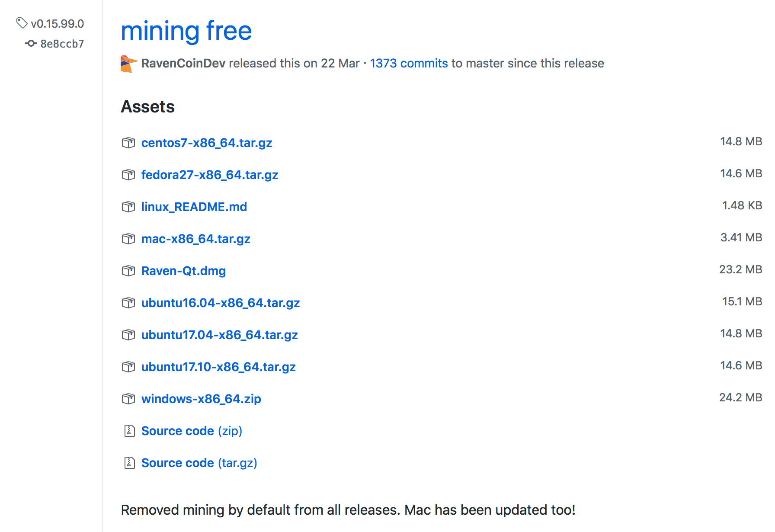The height and width of the screenshot is (532, 775).
Task: Download ubuntu17.04-x86_64.tar.gz
Action: [x=220, y=335]
